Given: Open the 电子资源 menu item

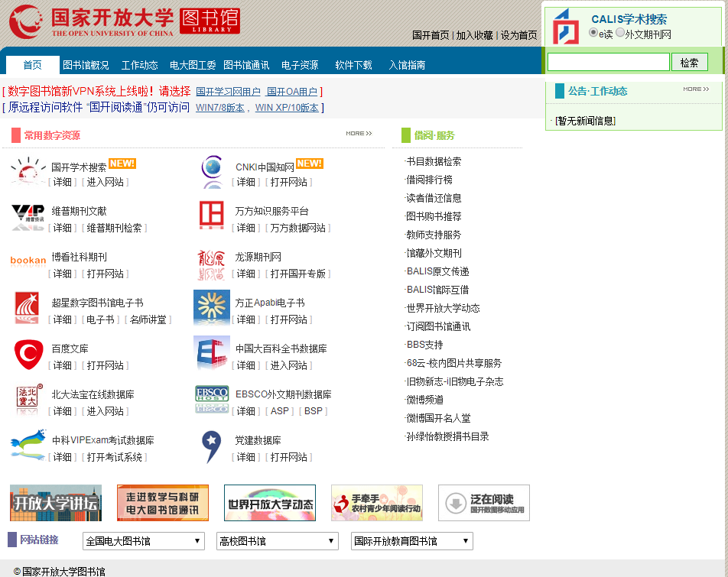Looking at the screenshot, I should coord(300,65).
